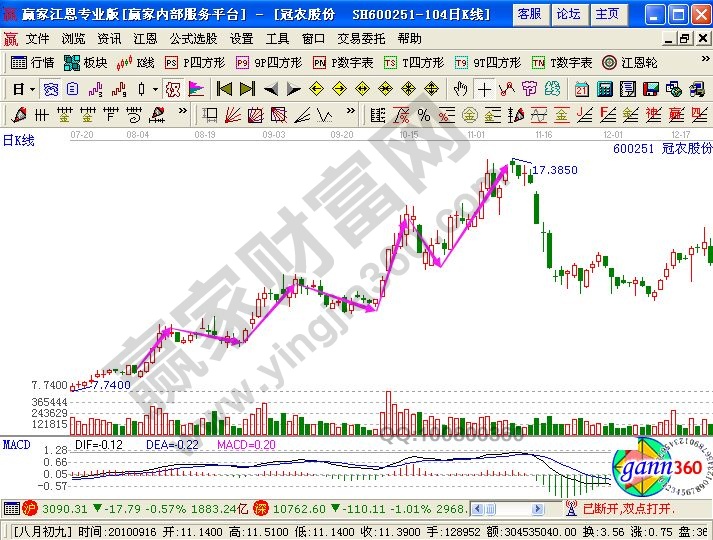Image resolution: width=713 pixels, height=540 pixels.
Task: Open the 日 period dropdown arrow
Action: pyautogui.click(x=32, y=90)
